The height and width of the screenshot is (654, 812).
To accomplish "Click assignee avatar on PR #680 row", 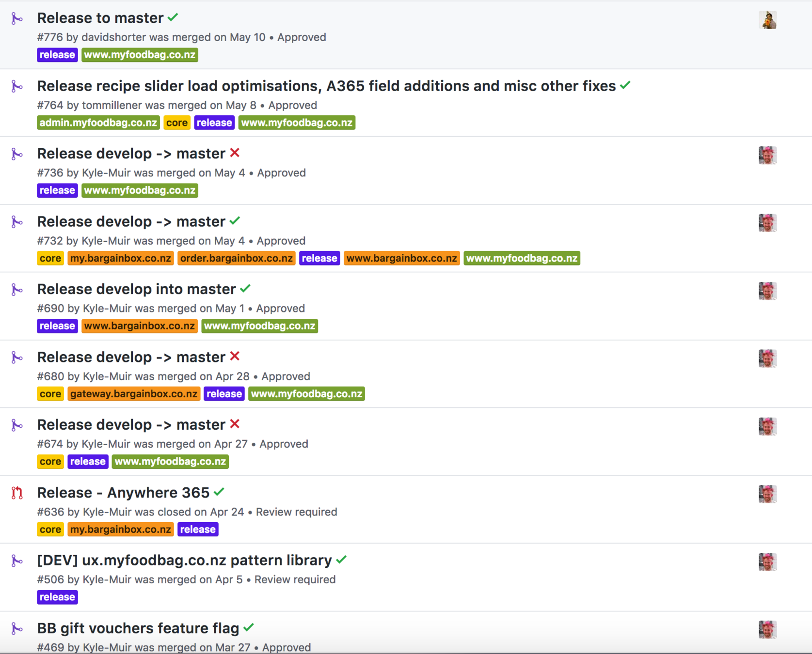I will [x=768, y=358].
